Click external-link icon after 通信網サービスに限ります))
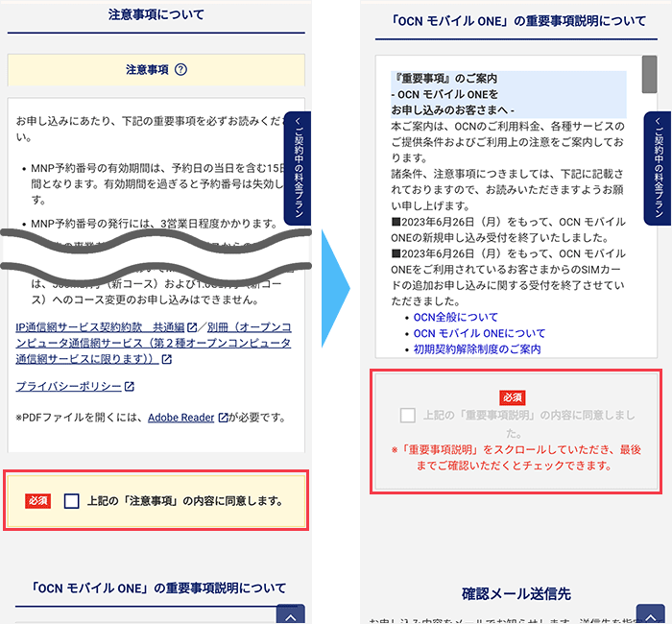The width and height of the screenshot is (672, 624). (x=167, y=359)
